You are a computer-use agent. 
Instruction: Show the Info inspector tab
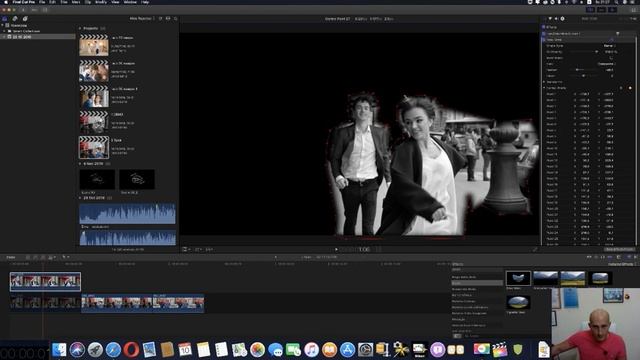562,18
